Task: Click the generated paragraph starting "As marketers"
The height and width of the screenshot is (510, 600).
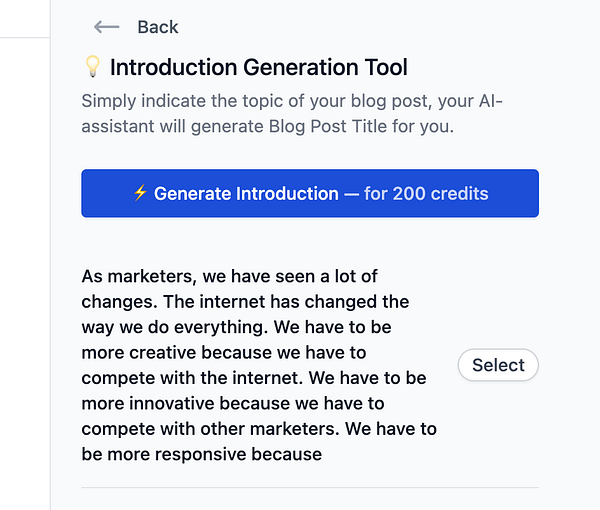Action: click(258, 365)
